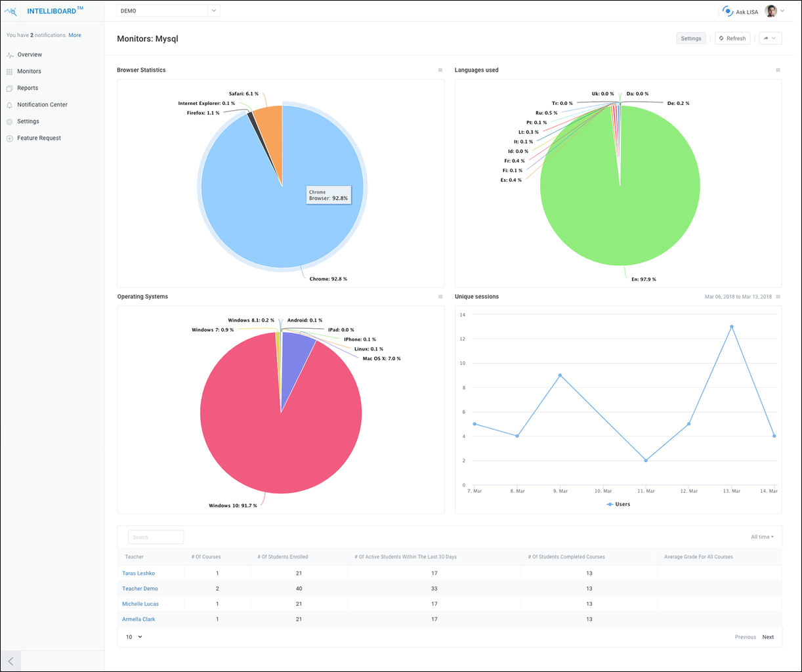This screenshot has height=672, width=802.
Task: Focus the table Search field
Action: click(156, 537)
